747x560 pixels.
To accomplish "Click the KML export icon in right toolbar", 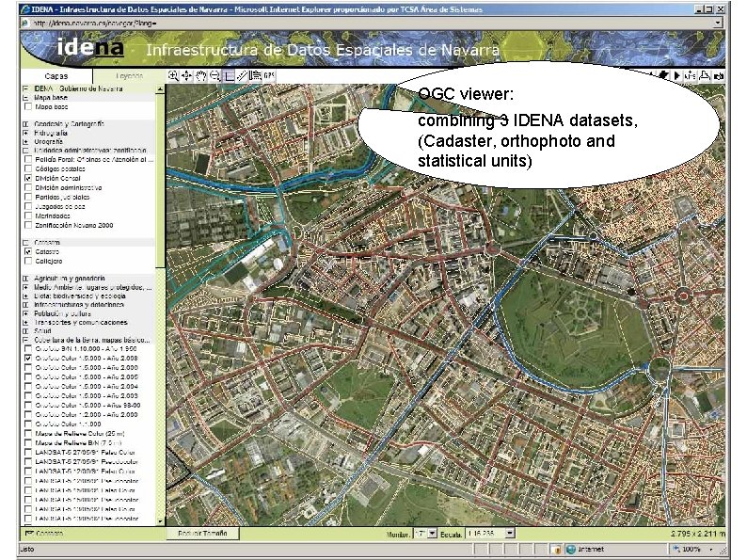I will pyautogui.click(x=690, y=75).
